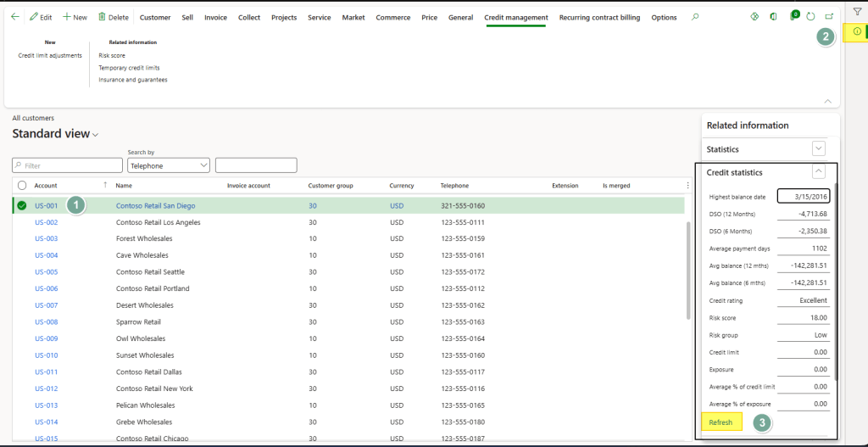The width and height of the screenshot is (868, 447).
Task: Click the highlighted info icon on sidebar
Action: [857, 32]
